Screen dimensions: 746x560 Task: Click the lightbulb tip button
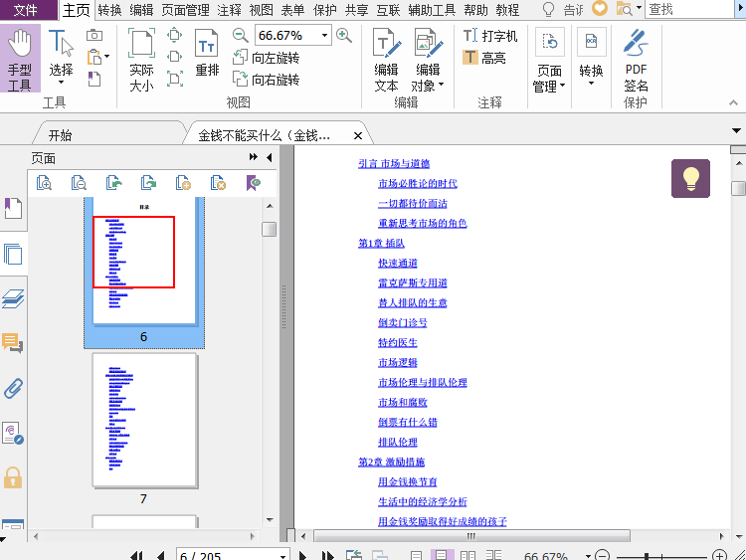[690, 178]
